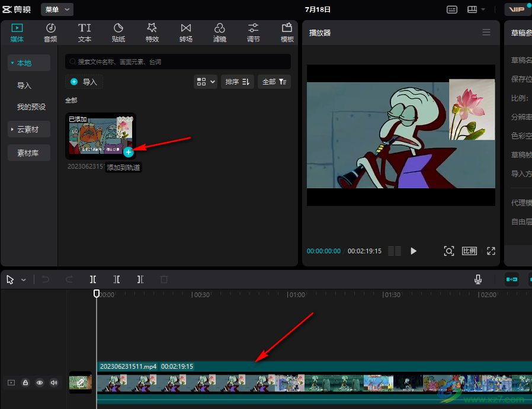Select 导入 in the left sidebar
The width and height of the screenshot is (532, 409).
(x=24, y=85)
